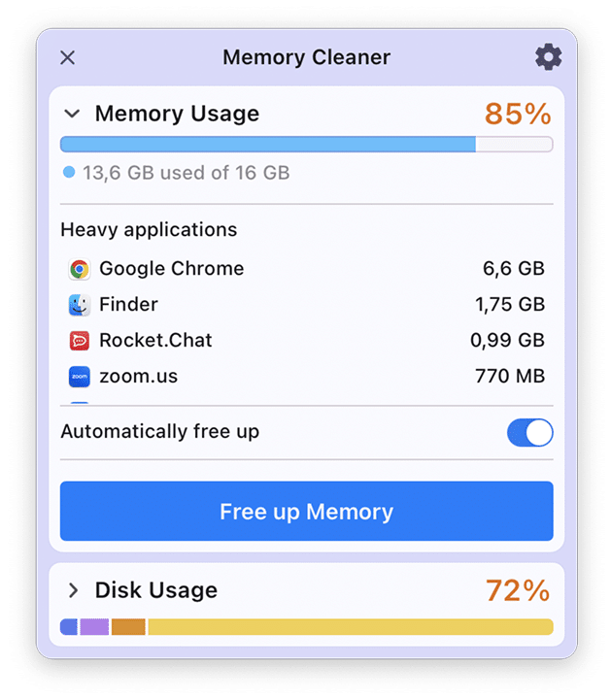Screen dimensions: 611x700
Task: Click the 72% disk usage value
Action: pos(518,590)
